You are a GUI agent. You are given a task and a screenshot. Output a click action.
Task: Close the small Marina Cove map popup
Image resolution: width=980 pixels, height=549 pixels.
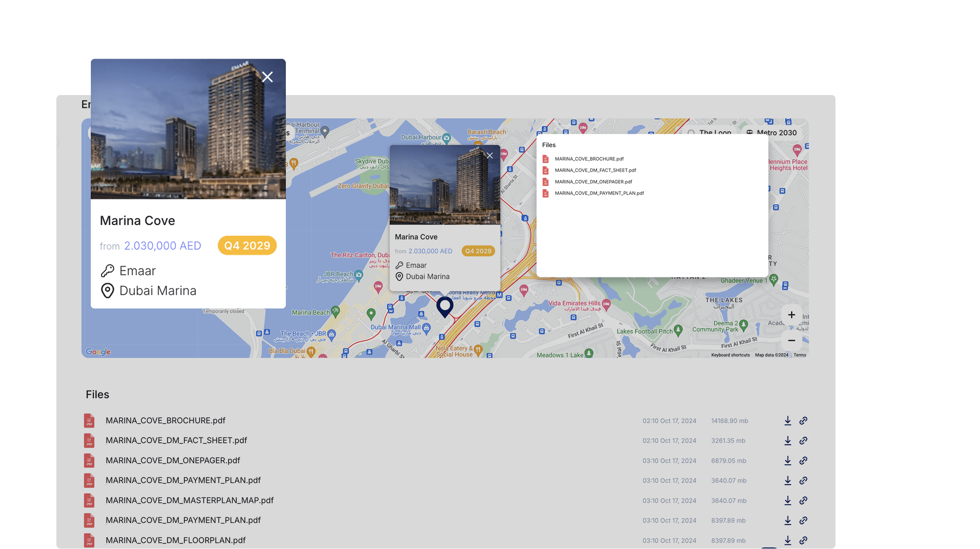tap(489, 156)
